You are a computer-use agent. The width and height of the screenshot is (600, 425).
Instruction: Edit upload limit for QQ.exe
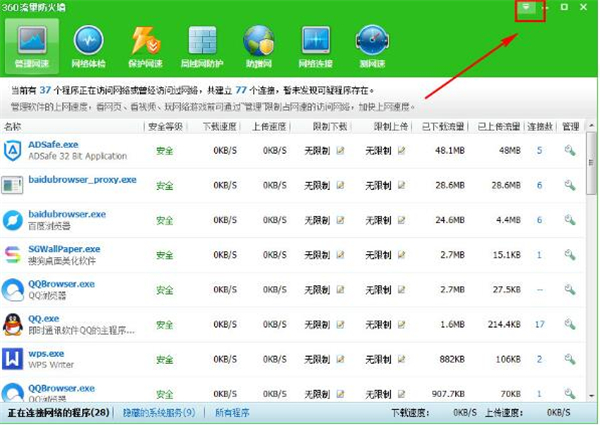tap(401, 324)
